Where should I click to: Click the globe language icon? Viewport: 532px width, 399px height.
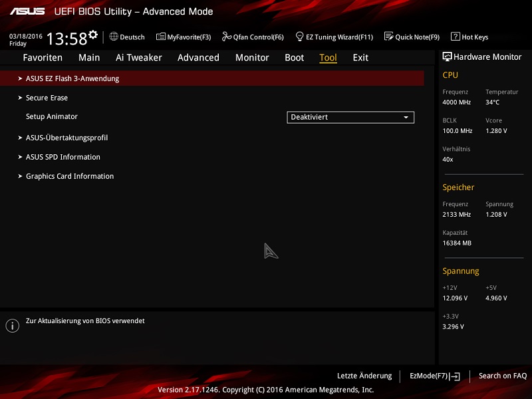(x=114, y=37)
